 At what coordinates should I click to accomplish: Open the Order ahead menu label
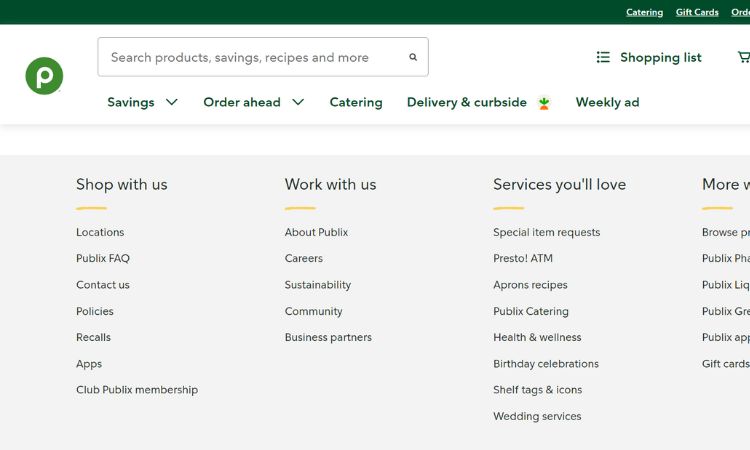(x=242, y=102)
